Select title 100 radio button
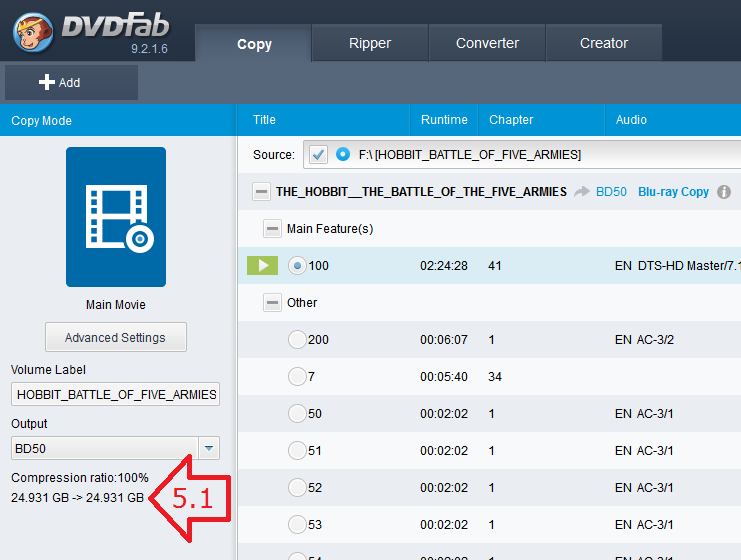741x560 pixels. tap(297, 266)
